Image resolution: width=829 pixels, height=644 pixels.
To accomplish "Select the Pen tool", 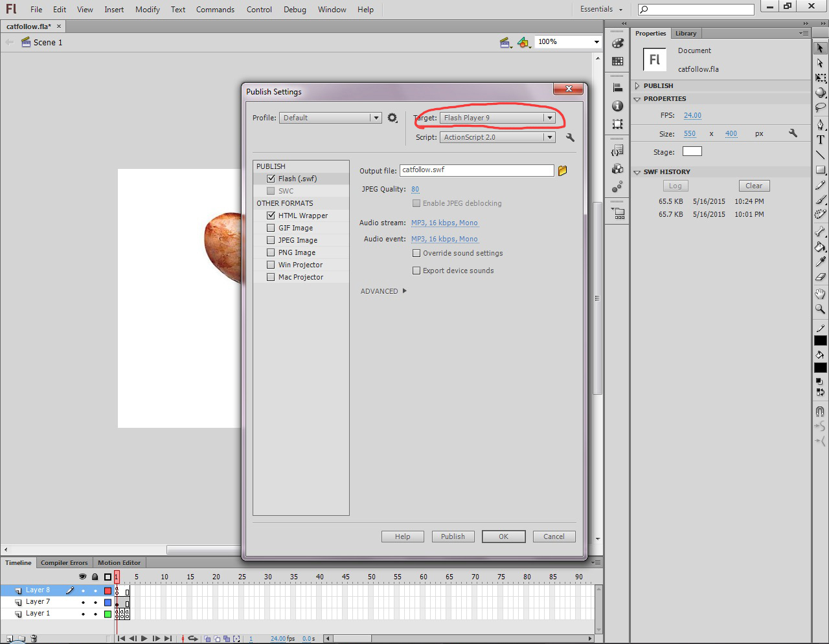I will [x=820, y=124].
